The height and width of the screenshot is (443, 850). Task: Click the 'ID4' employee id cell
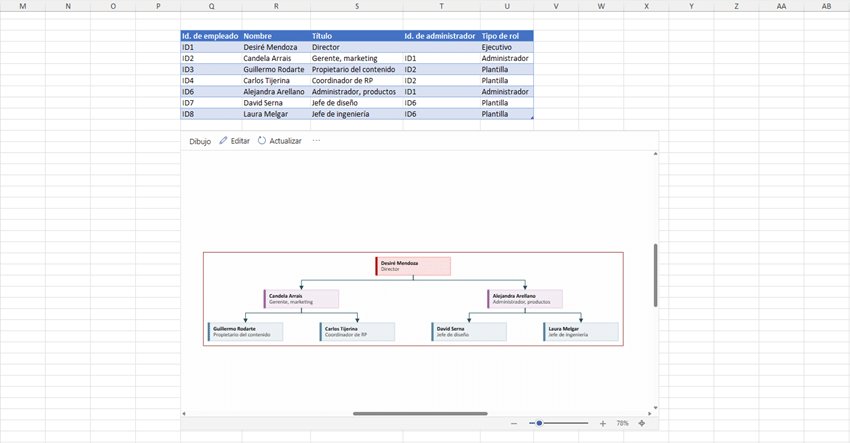click(x=211, y=80)
